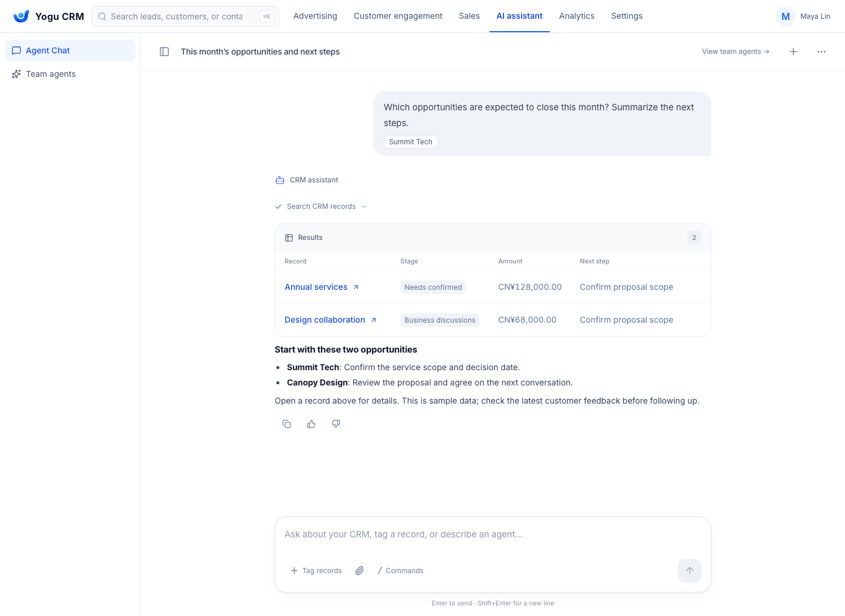The width and height of the screenshot is (845, 616).
Task: Expand the Search CRM records step
Action: point(321,207)
